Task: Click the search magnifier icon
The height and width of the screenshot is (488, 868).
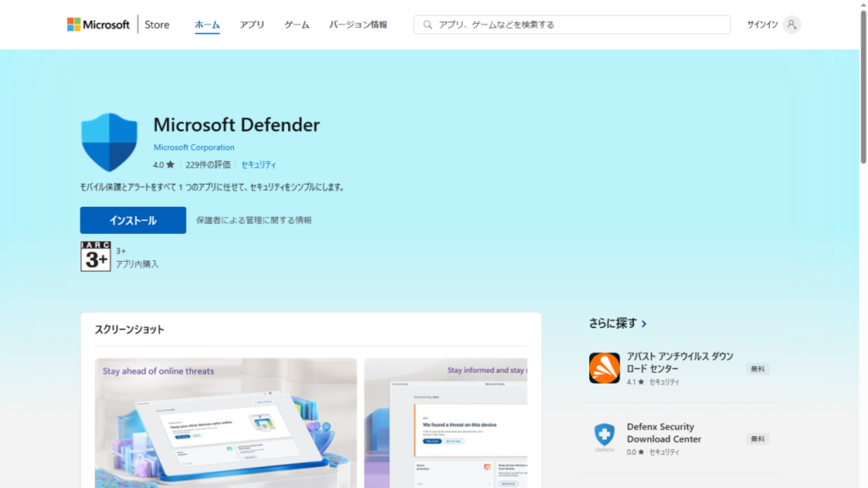Action: (x=427, y=25)
